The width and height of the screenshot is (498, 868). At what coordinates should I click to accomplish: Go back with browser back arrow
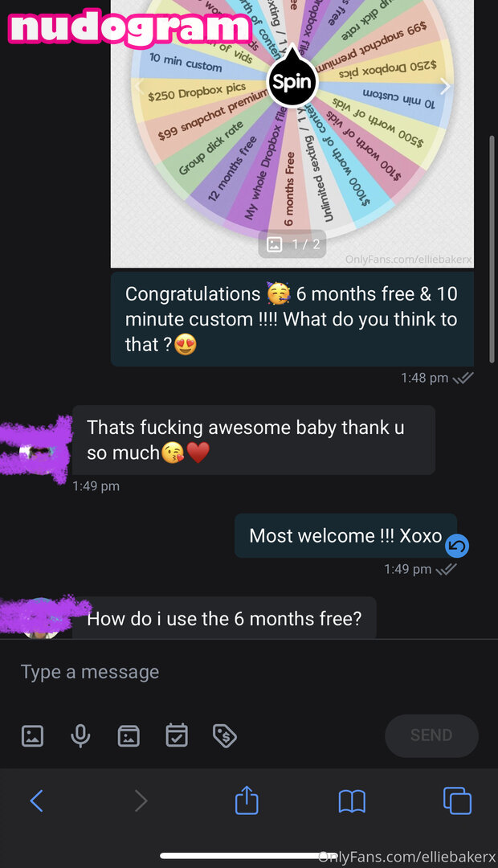point(36,800)
